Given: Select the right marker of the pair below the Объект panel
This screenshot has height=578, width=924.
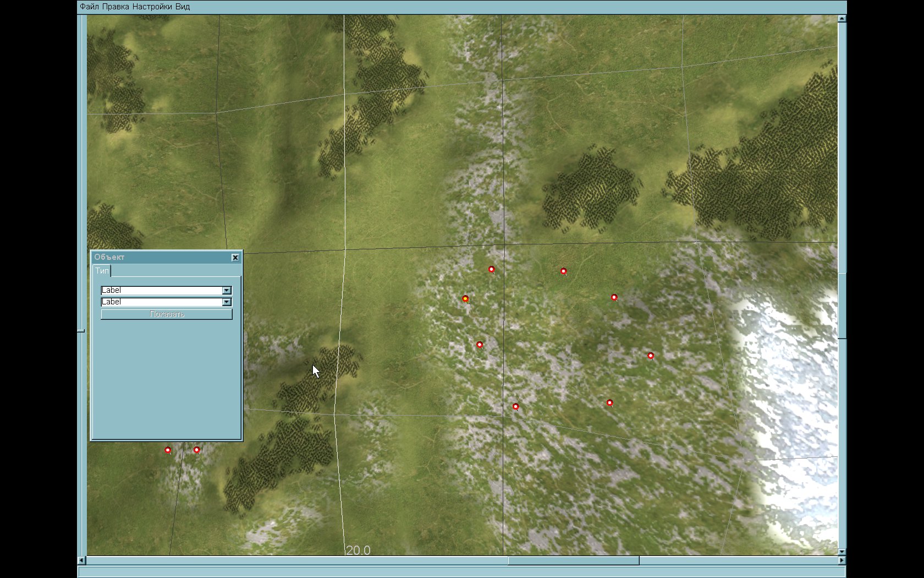Looking at the screenshot, I should (197, 450).
